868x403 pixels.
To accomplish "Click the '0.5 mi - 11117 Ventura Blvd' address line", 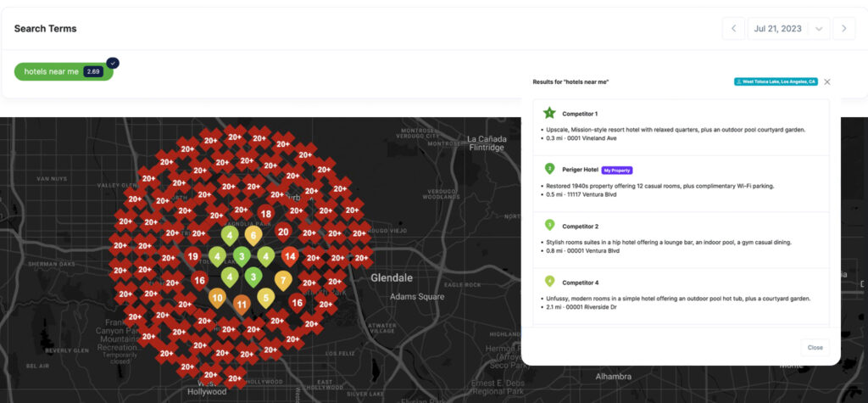I will click(x=582, y=194).
